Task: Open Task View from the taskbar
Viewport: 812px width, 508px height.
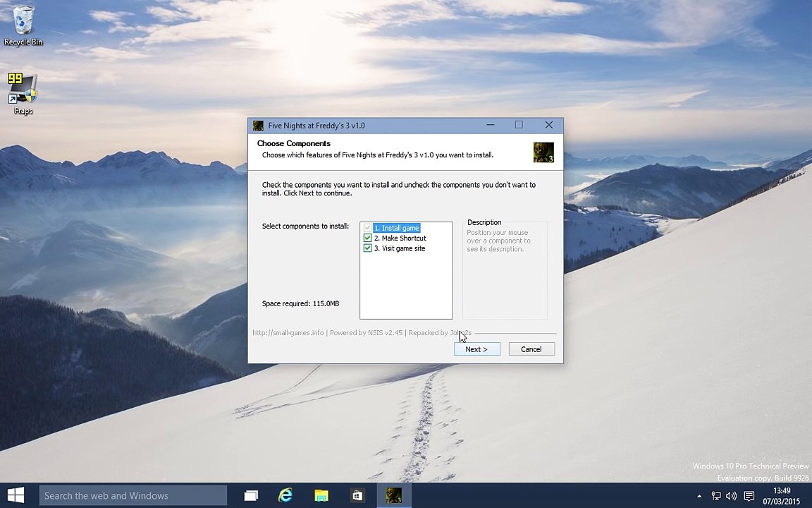Action: 251,495
